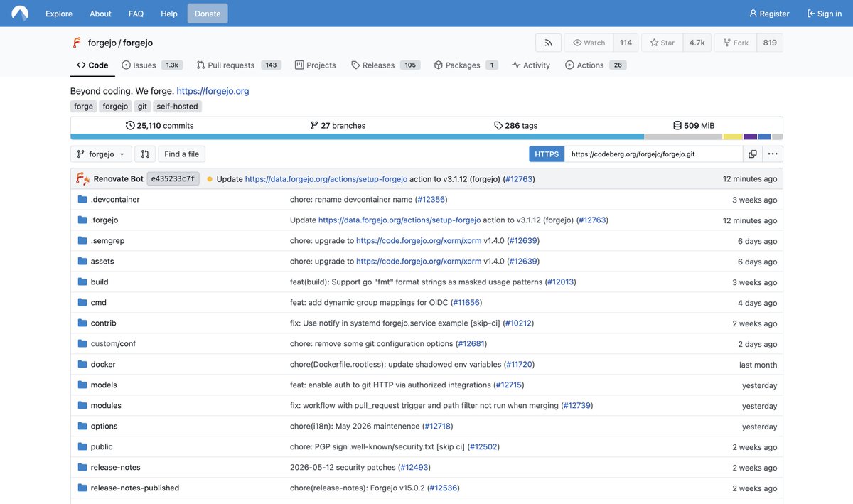Click the docker folder icon
Image resolution: width=853 pixels, height=504 pixels.
click(82, 365)
